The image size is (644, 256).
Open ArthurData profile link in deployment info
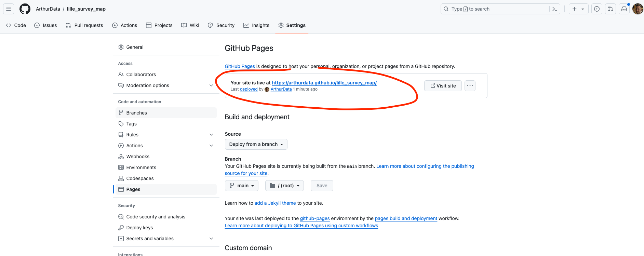pyautogui.click(x=281, y=89)
